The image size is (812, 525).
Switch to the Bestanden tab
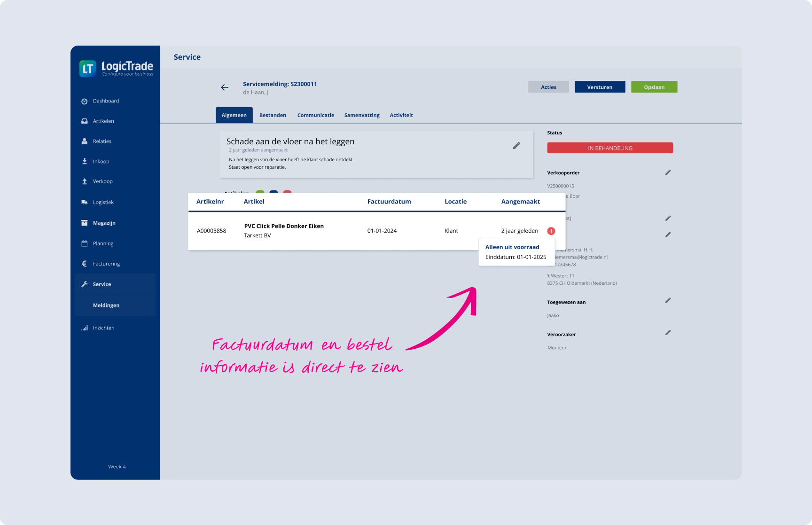273,115
